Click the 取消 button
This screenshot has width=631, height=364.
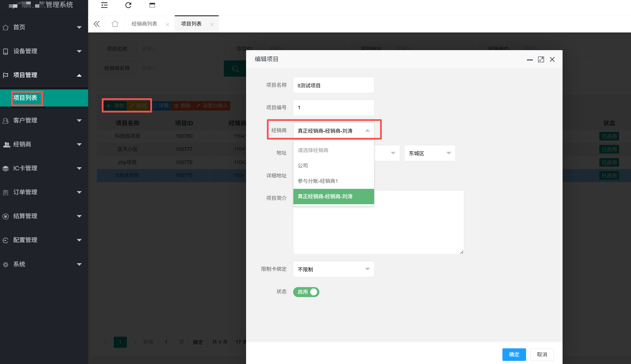click(x=542, y=355)
